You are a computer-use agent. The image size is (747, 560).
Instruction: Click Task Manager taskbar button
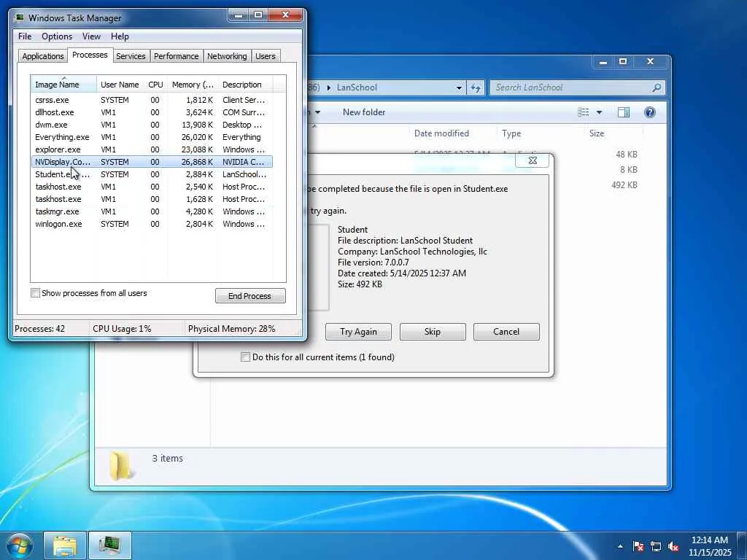tap(109, 545)
